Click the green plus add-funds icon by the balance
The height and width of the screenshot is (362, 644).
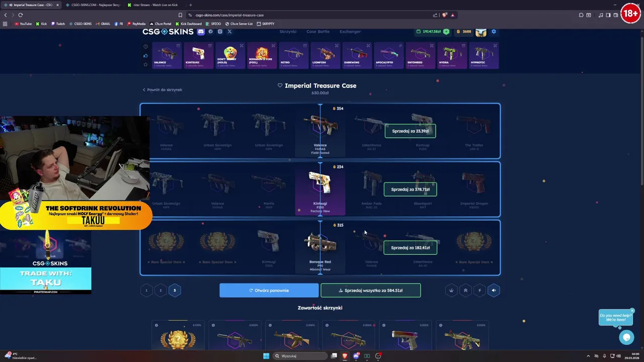tap(446, 32)
